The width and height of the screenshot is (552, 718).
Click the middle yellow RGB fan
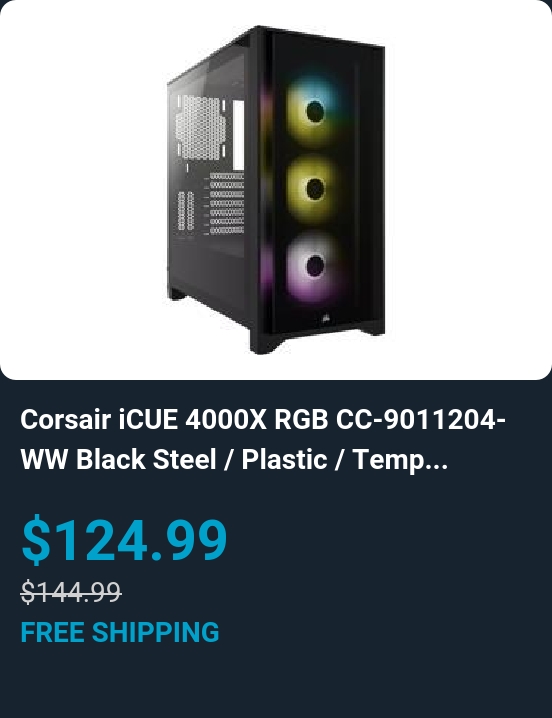(314, 188)
